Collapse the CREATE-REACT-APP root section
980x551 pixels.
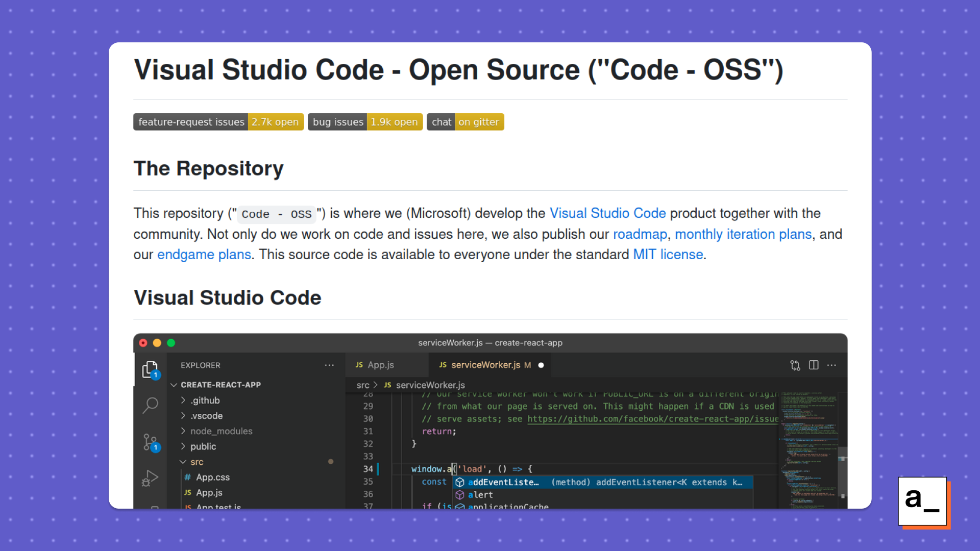click(220, 385)
